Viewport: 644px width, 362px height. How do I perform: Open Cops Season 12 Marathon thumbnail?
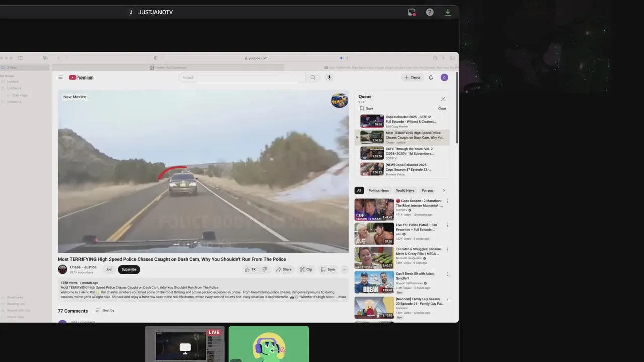point(374,209)
